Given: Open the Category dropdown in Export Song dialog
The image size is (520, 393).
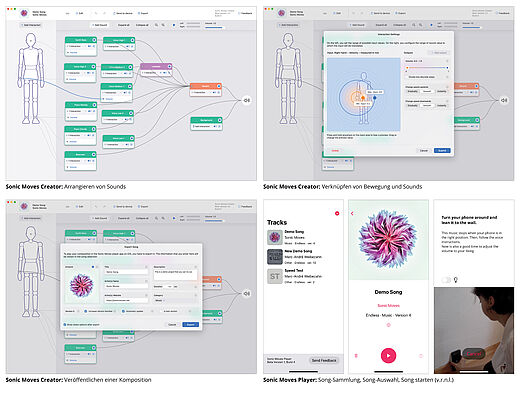Looking at the screenshot, I should [x=159, y=300].
